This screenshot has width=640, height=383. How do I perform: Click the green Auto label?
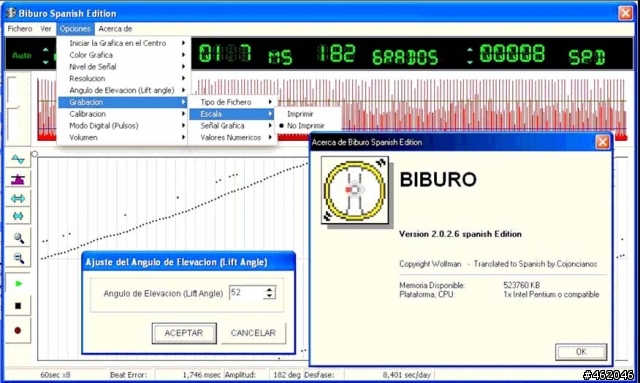(22, 55)
